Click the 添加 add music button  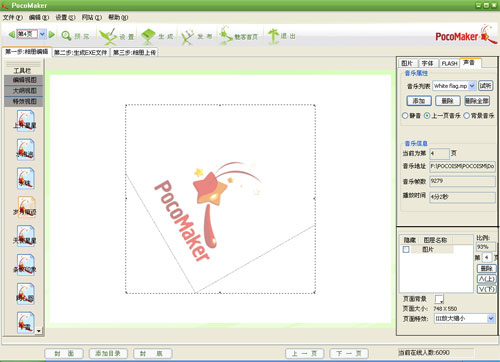pyautogui.click(x=419, y=101)
